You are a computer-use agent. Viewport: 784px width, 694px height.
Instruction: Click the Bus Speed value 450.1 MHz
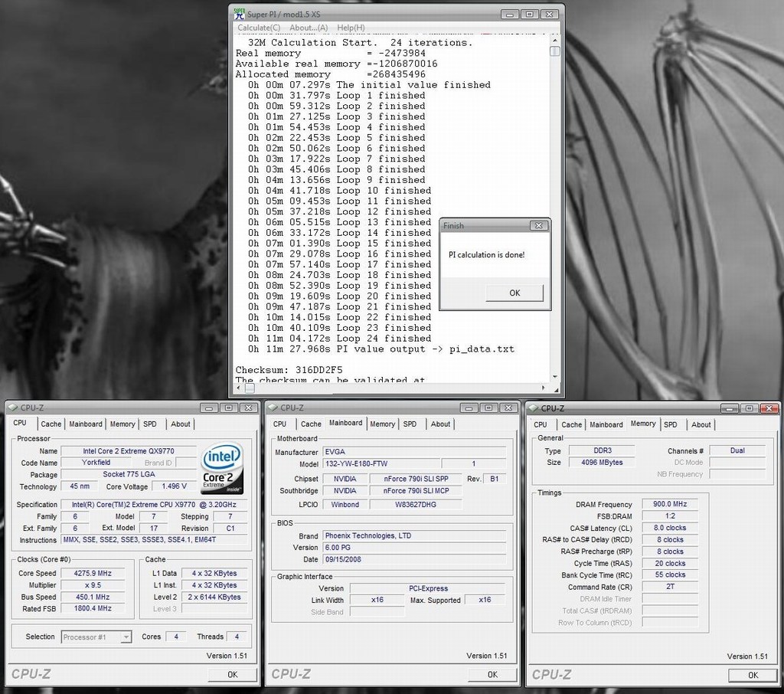pos(93,597)
